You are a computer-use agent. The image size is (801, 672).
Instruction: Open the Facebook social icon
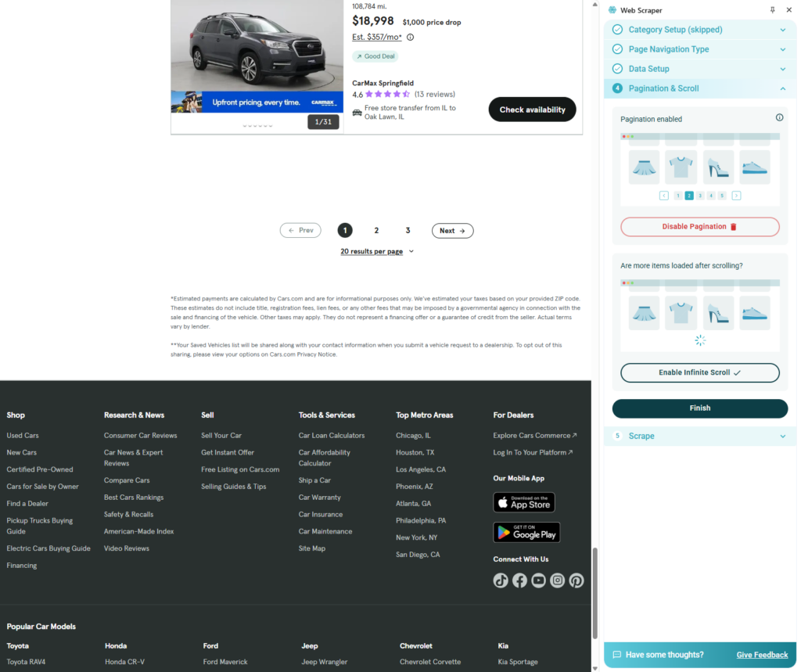519,580
